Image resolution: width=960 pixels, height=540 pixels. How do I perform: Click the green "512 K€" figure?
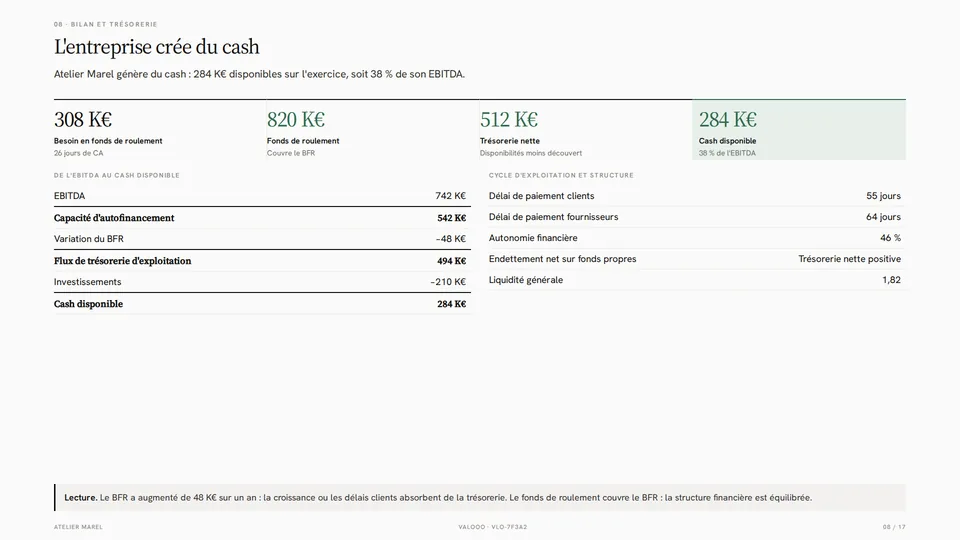[x=509, y=119]
